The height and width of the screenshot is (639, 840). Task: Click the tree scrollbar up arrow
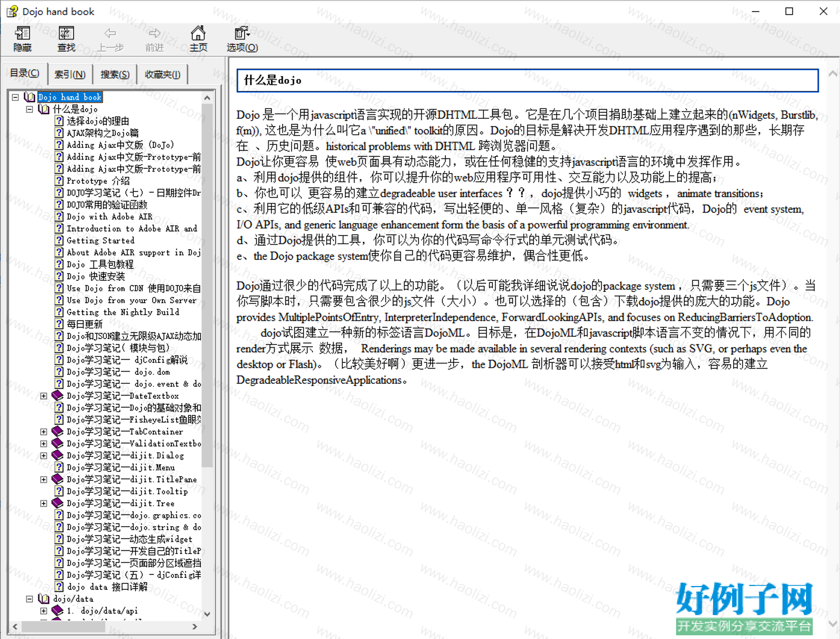(x=207, y=98)
